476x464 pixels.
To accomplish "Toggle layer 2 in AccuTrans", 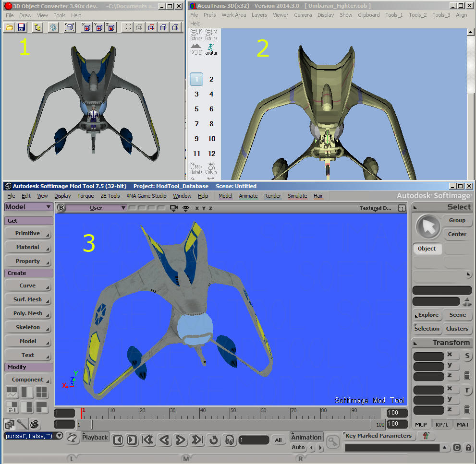I will pos(211,79).
